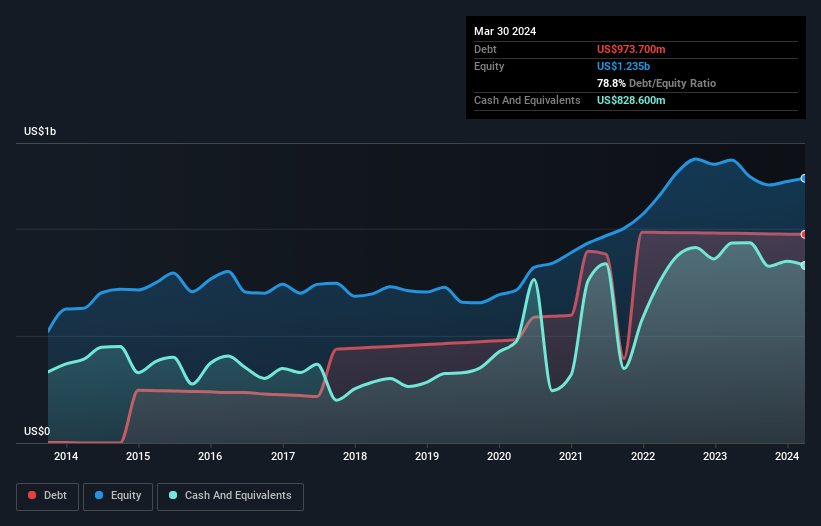This screenshot has height=526, width=821.
Task: Click the 2017 x-axis label
Action: tap(283, 456)
